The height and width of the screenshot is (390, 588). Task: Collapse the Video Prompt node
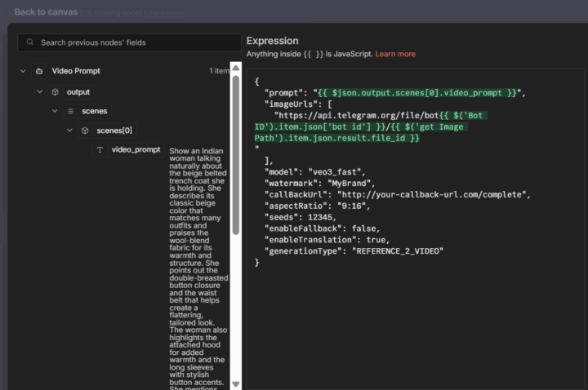point(23,71)
